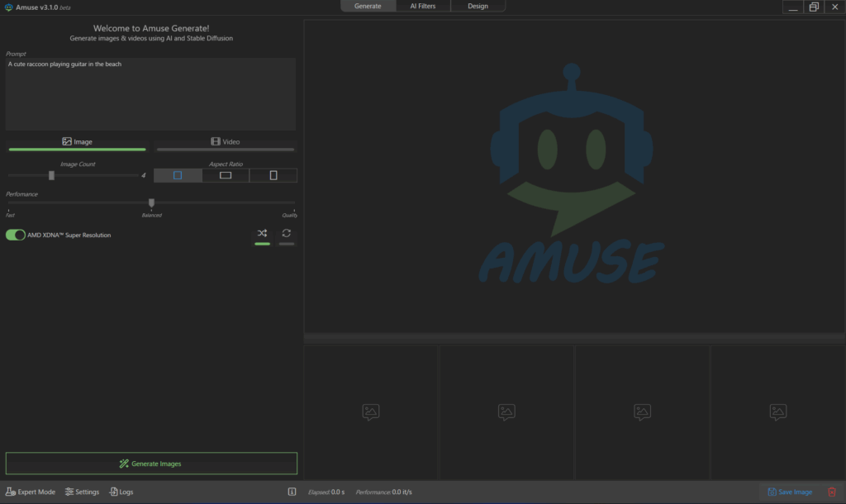The width and height of the screenshot is (846, 504).
Task: Minimize the Amuse window
Action: point(792,7)
